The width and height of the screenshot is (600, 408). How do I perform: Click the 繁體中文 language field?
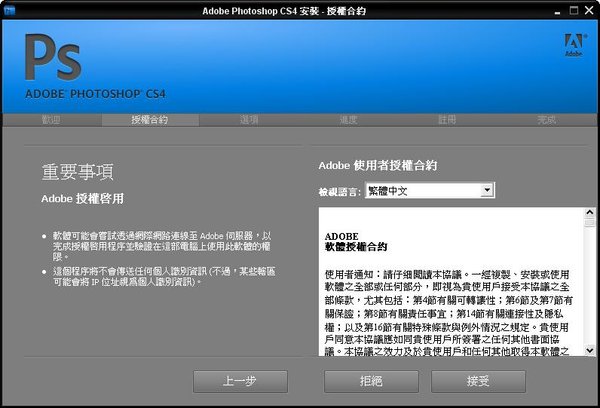click(430, 190)
